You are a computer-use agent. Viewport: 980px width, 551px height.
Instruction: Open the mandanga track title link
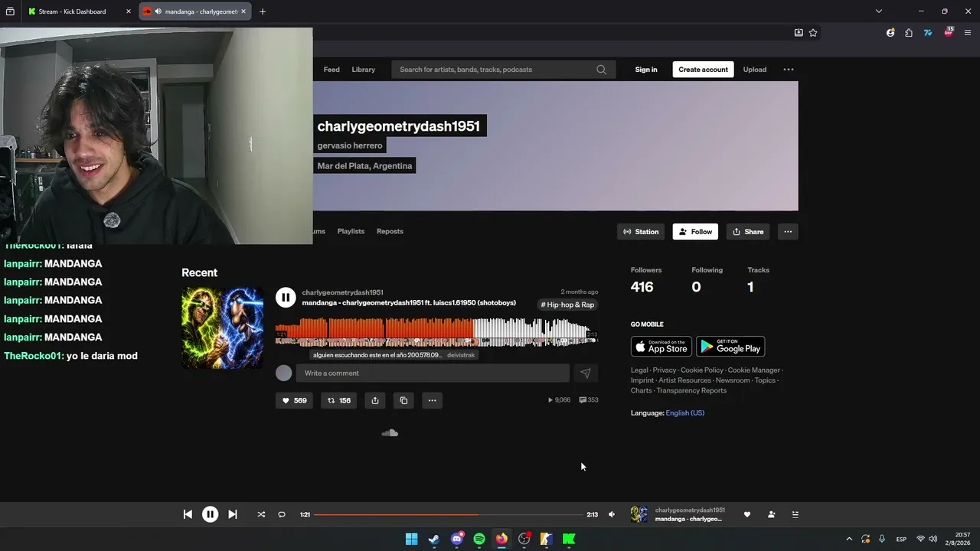[x=409, y=303]
